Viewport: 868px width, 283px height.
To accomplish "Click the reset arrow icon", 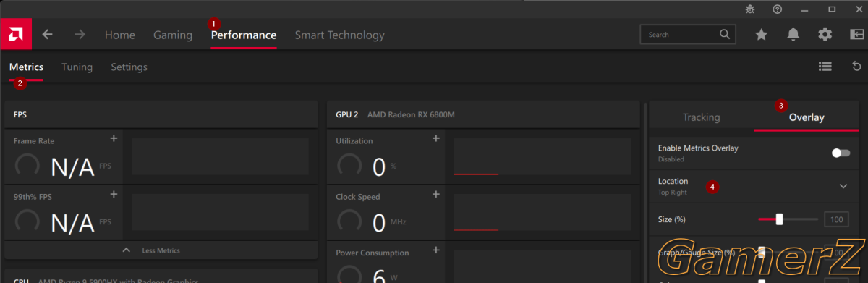I will (857, 66).
